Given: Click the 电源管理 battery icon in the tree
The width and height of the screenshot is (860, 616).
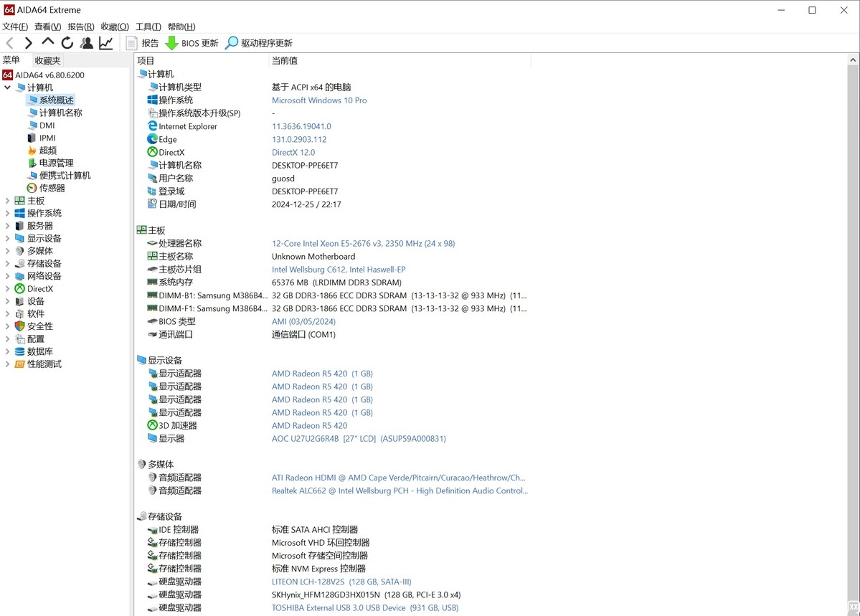Looking at the screenshot, I should click(32, 163).
